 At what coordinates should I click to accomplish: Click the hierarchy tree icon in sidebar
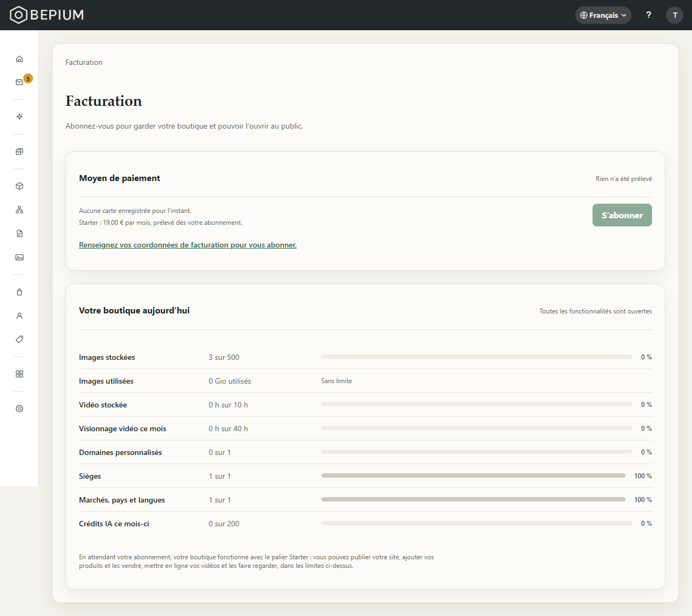pyautogui.click(x=19, y=210)
